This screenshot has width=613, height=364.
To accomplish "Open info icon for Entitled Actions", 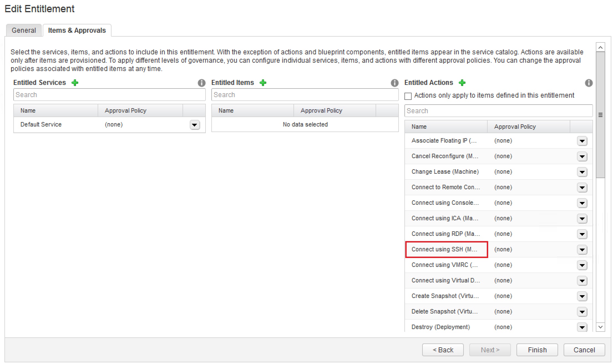I will tap(589, 83).
